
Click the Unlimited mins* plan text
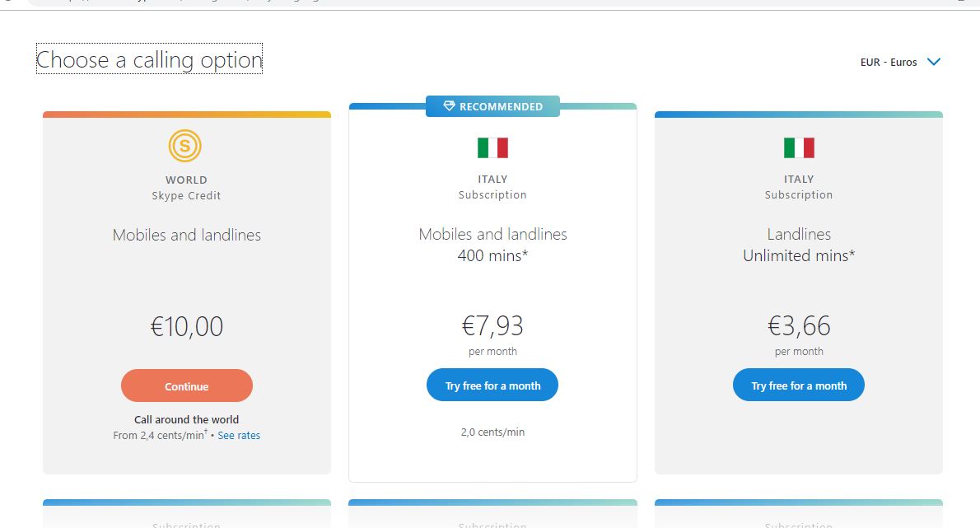pyautogui.click(x=799, y=255)
